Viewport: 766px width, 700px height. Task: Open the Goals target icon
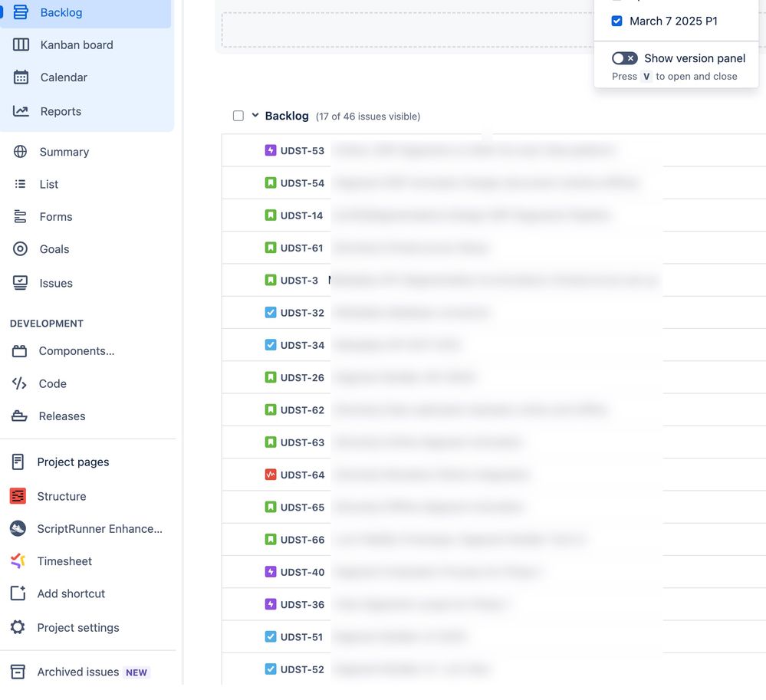[x=20, y=248]
